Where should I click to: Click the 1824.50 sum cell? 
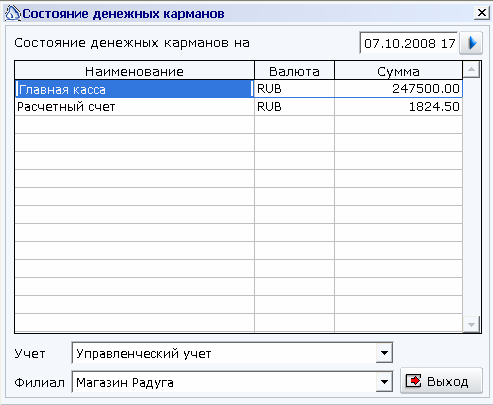[398, 107]
